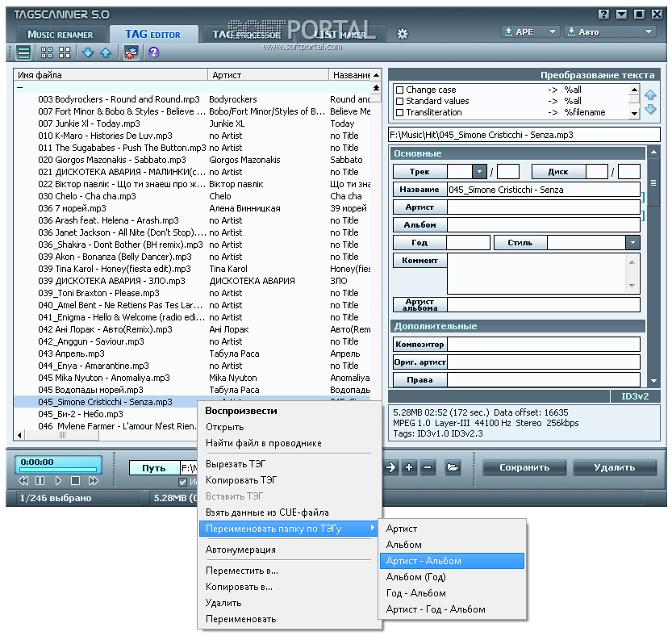The image size is (672, 640).
Task: Choose Альбом (Год) in the submenu
Action: [452, 577]
